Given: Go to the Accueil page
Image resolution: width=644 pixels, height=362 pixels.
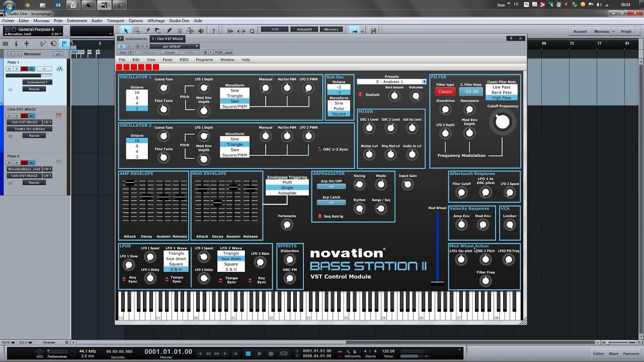Looking at the screenshot, I should pyautogui.click(x=580, y=31).
